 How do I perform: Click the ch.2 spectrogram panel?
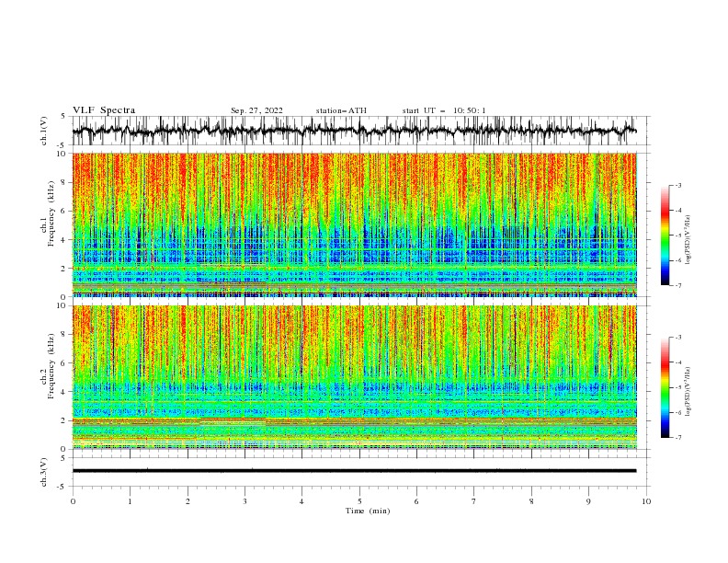[354, 377]
